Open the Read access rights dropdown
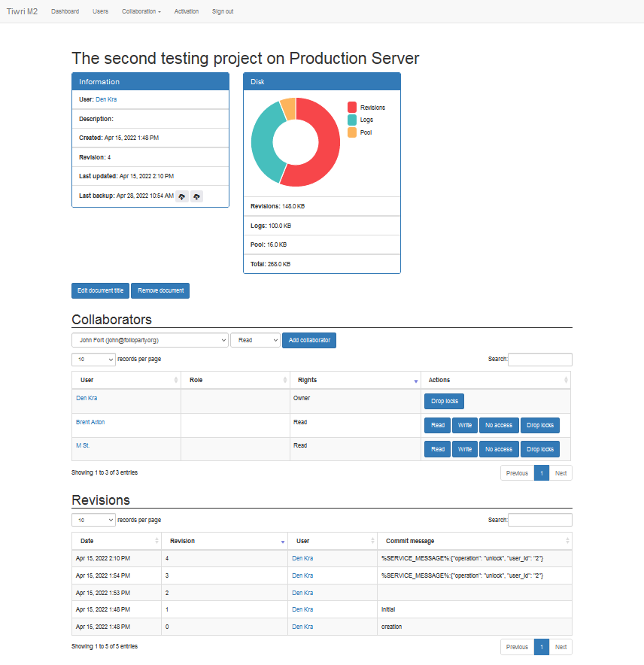The width and height of the screenshot is (644, 665). point(255,340)
